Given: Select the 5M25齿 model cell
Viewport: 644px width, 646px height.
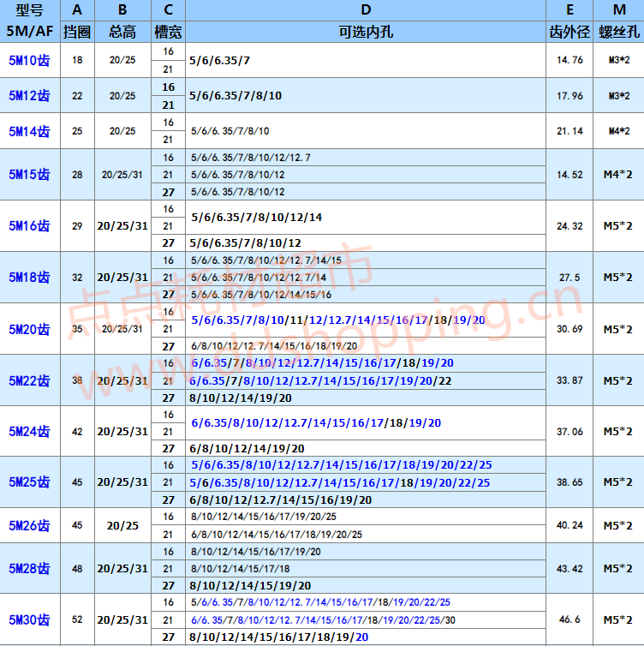Looking at the screenshot, I should [x=30, y=482].
